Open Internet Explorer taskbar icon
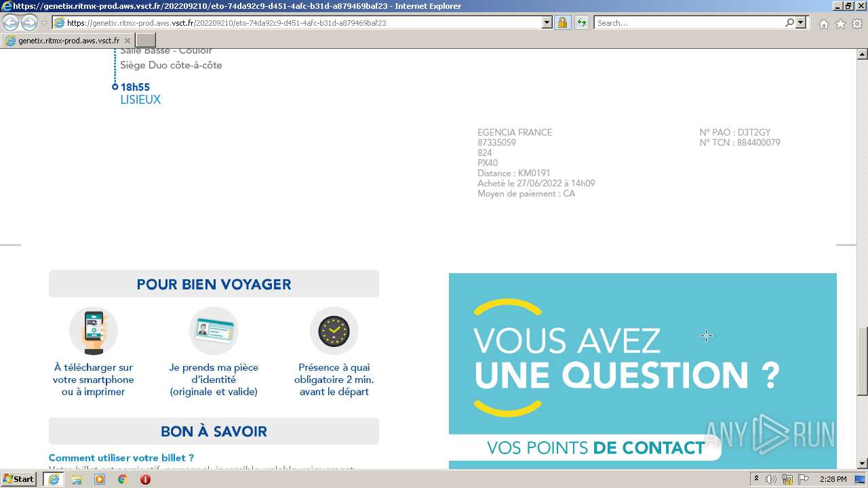The image size is (868, 488). pos(53,479)
